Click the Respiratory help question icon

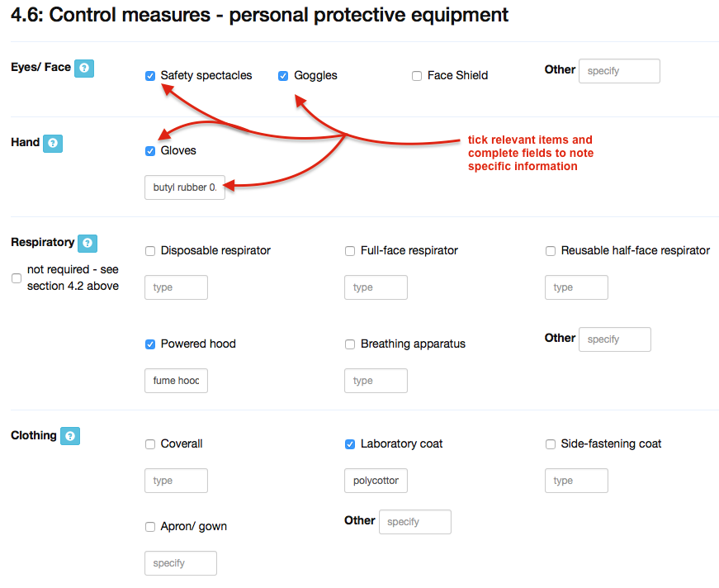click(88, 244)
